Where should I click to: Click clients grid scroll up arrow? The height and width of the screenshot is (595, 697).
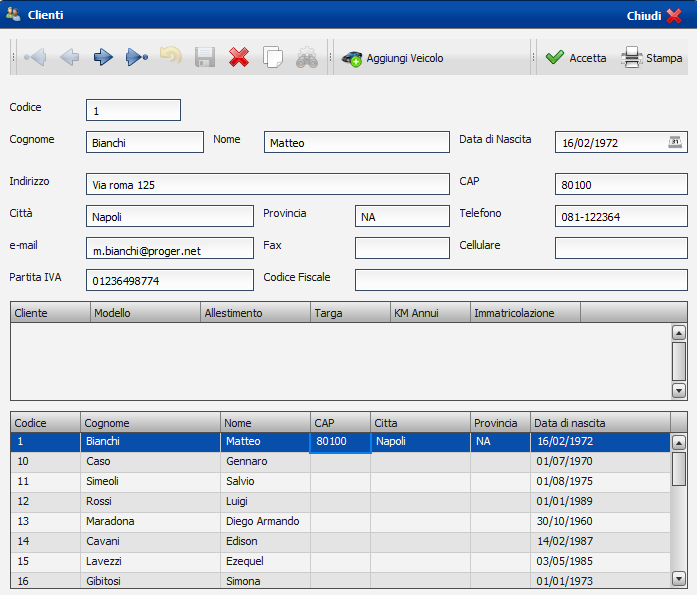[679, 442]
